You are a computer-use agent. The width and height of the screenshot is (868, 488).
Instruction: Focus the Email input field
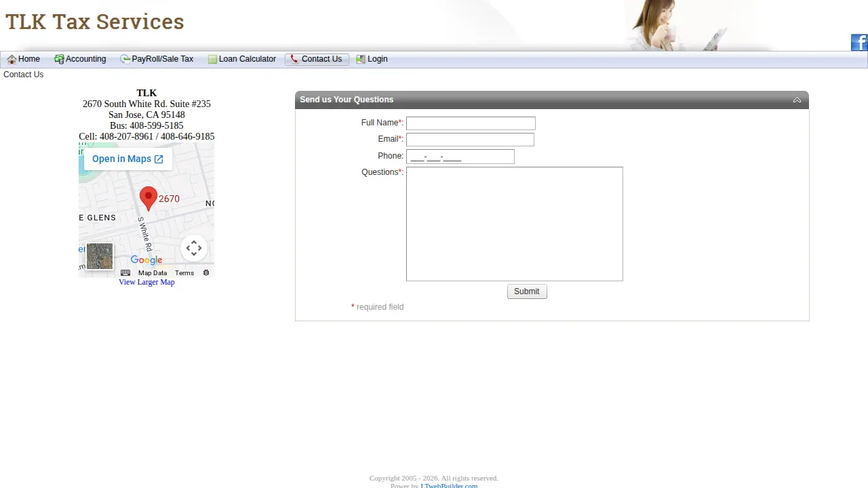tap(470, 140)
